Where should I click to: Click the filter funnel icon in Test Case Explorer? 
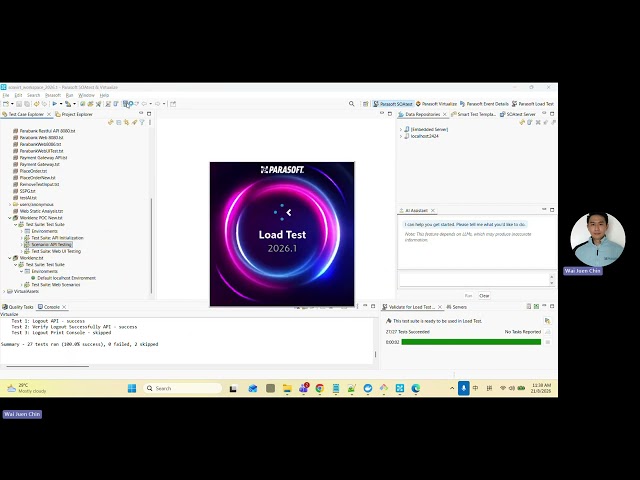(x=142, y=122)
